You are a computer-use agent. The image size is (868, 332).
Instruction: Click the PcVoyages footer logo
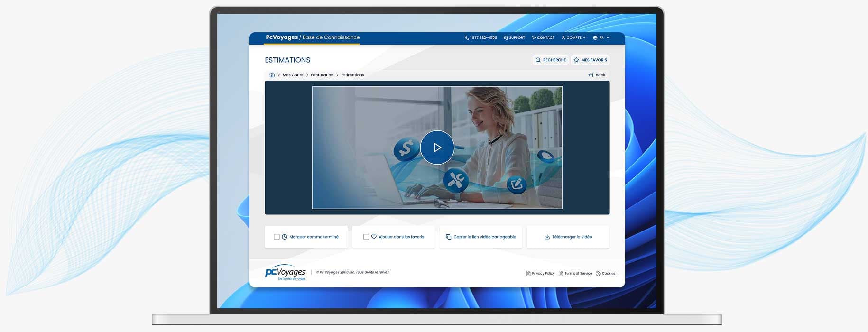[x=285, y=272]
